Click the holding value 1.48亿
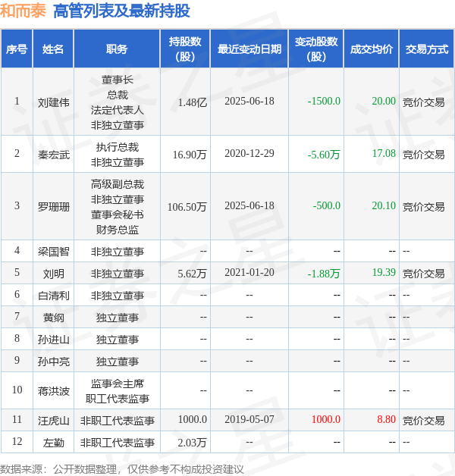This screenshot has width=455, height=476. [193, 102]
